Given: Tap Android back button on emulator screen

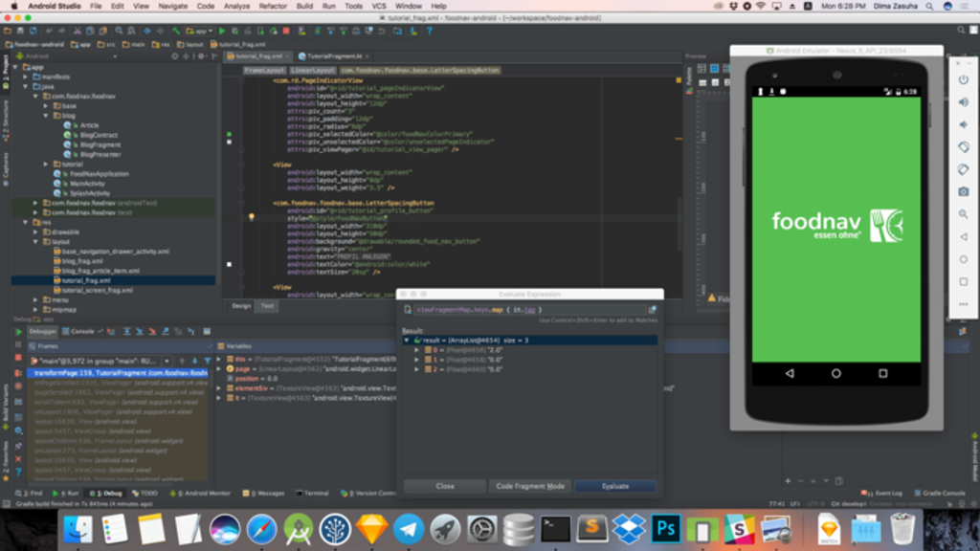Looking at the screenshot, I should point(790,374).
